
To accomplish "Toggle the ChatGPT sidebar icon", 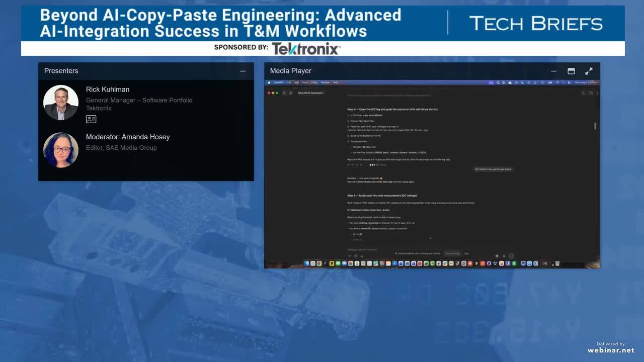I will 284,94.
